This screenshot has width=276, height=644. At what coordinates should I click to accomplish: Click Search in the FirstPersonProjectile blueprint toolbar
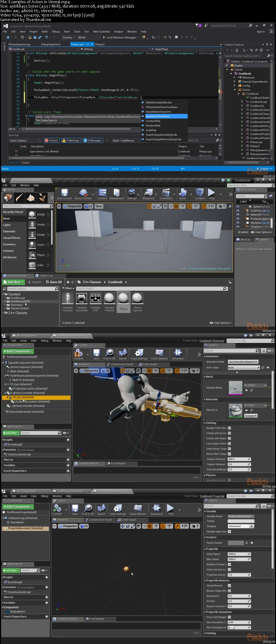point(101,510)
